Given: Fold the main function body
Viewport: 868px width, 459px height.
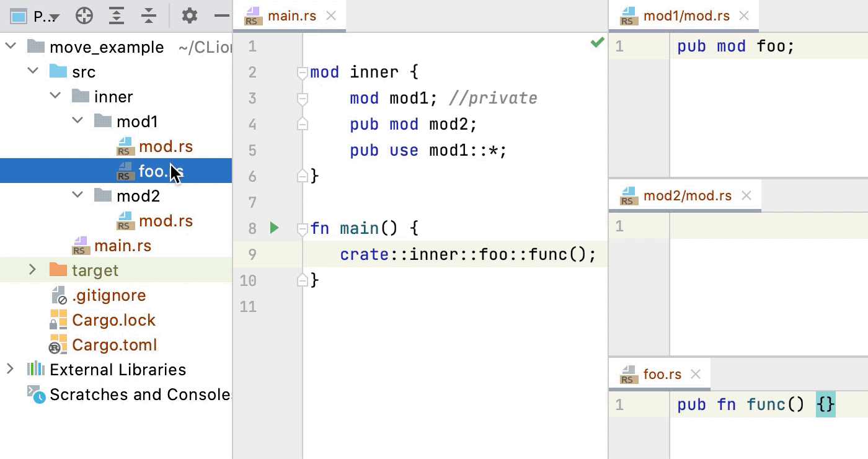Looking at the screenshot, I should [302, 228].
